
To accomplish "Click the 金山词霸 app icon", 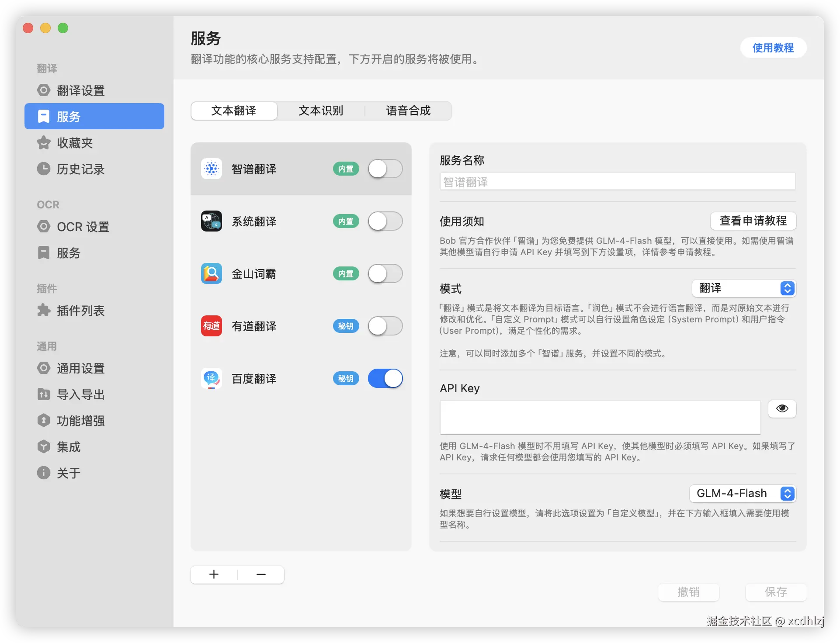I will coord(212,273).
